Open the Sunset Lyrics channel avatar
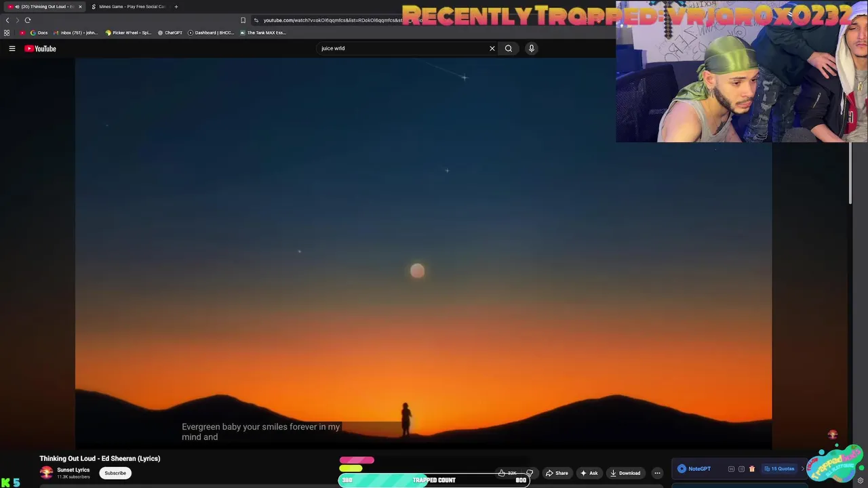 coord(46,473)
